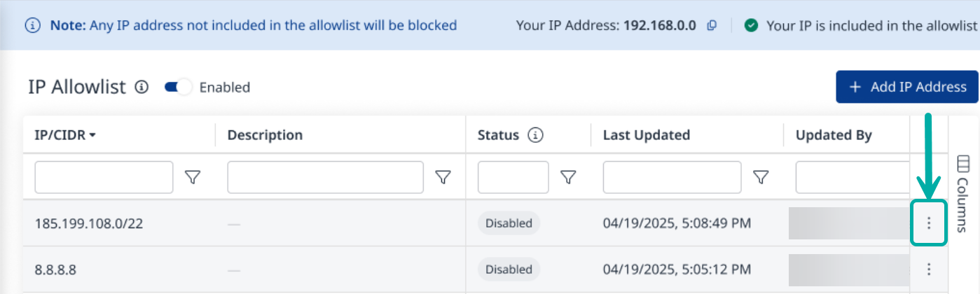Click the Status column info icon

pos(536,135)
